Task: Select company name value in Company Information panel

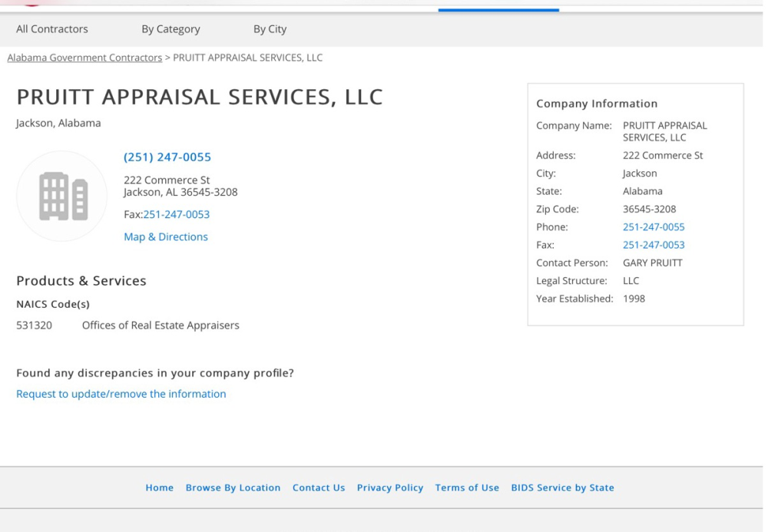Action: click(664, 131)
